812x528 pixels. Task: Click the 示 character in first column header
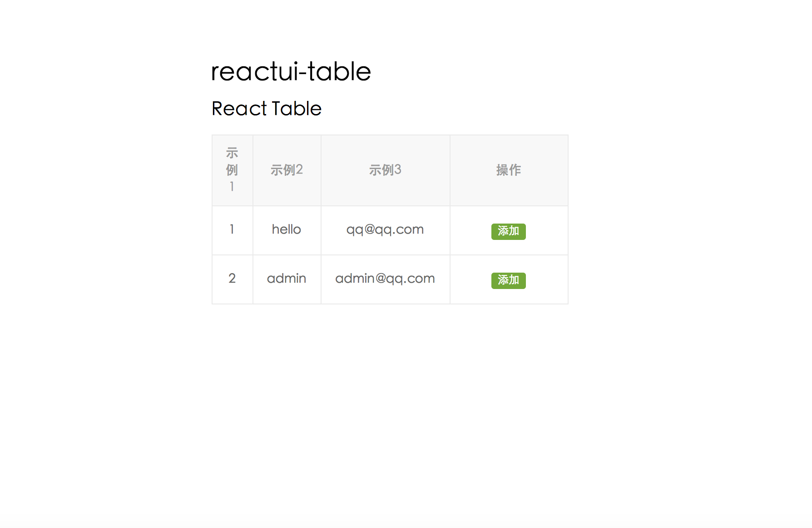232,153
